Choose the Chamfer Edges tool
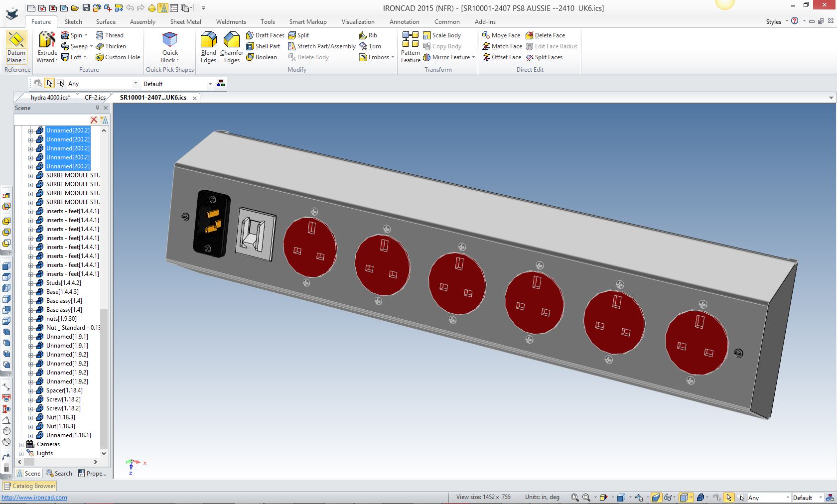This screenshot has height=504, width=837. 232,40
